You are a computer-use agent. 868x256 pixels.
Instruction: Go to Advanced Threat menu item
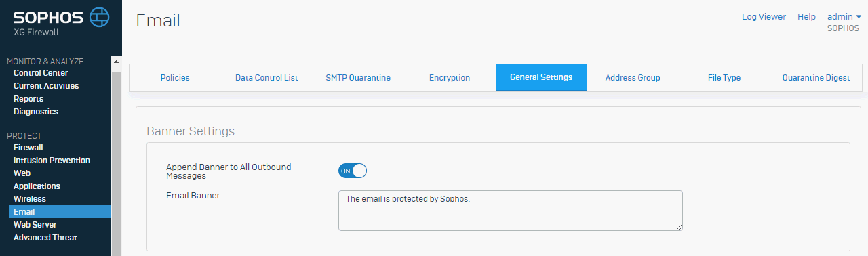pyautogui.click(x=45, y=238)
